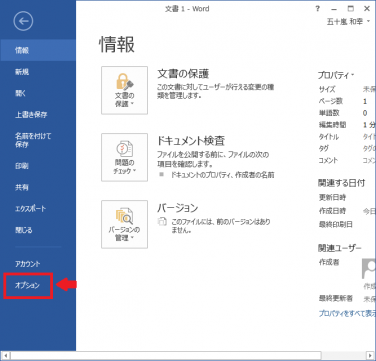Click the small version file icon
Viewport: 376px width, 361px height.
click(162, 222)
